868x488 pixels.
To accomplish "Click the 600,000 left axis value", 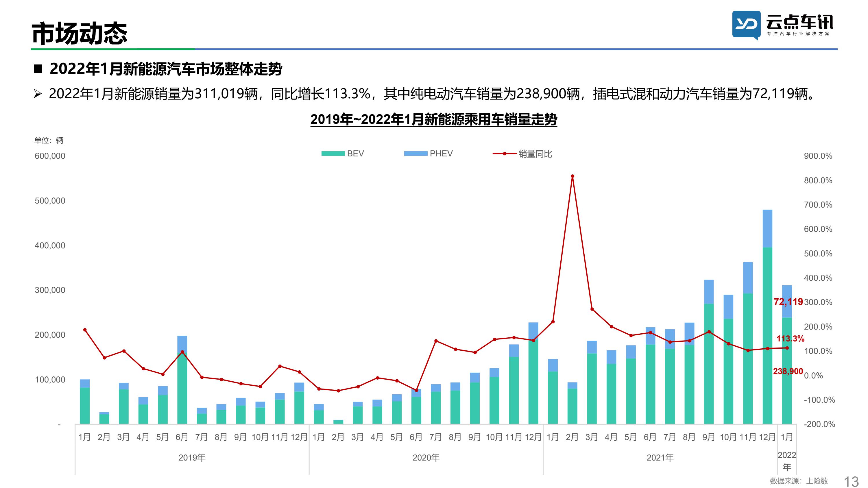I will click(50, 156).
